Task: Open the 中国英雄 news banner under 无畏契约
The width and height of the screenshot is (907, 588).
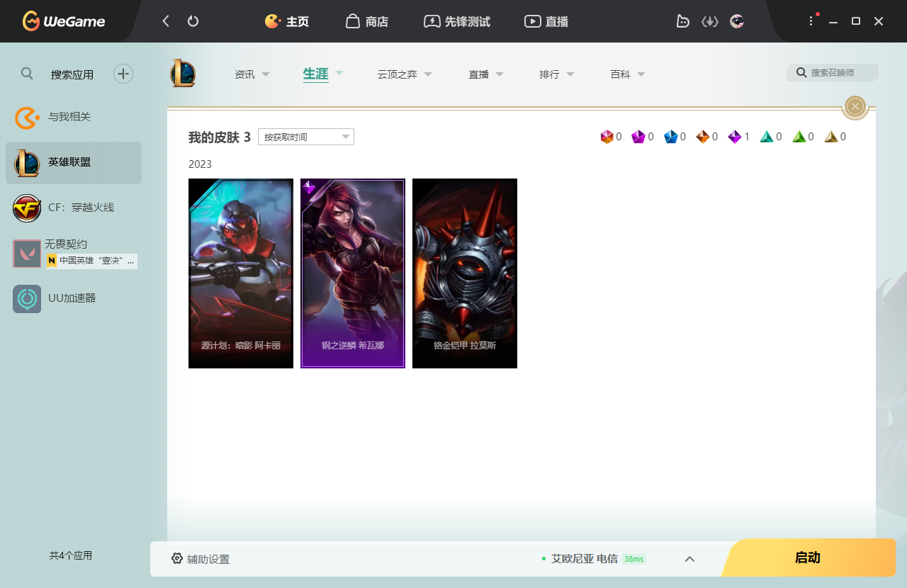Action: pyautogui.click(x=91, y=261)
